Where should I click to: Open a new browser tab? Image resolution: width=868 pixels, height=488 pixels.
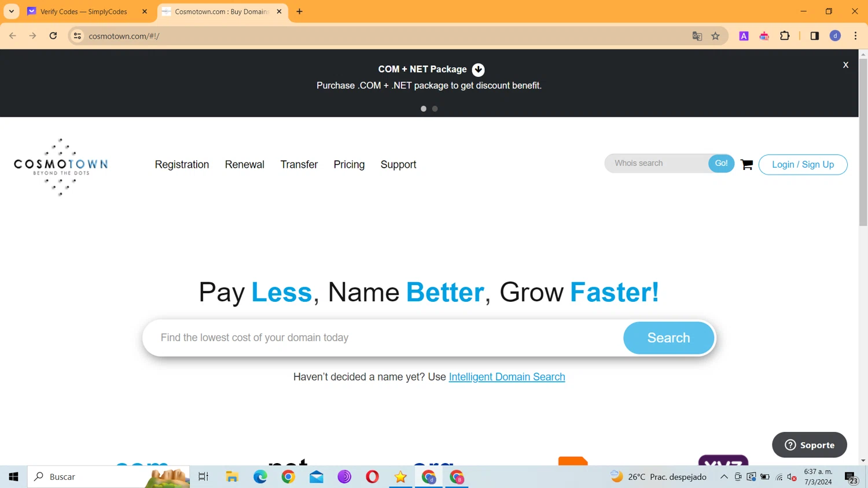point(299,12)
